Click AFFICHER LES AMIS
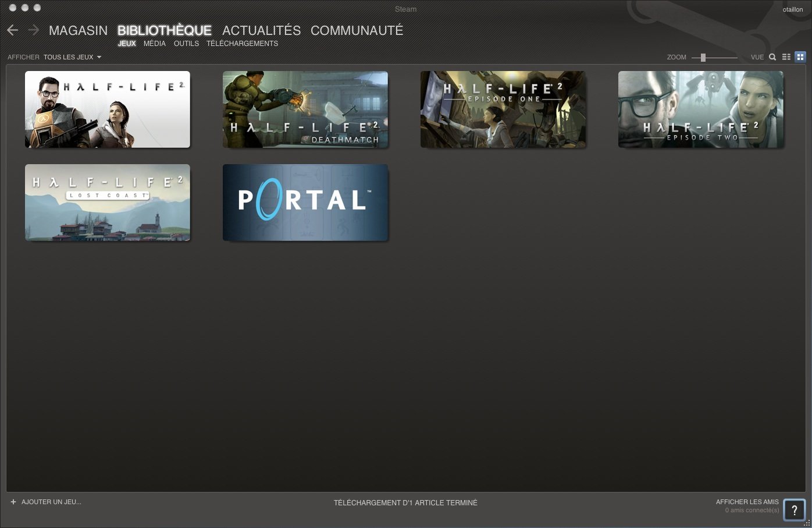Image resolution: width=812 pixels, height=528 pixels. pyautogui.click(x=747, y=502)
